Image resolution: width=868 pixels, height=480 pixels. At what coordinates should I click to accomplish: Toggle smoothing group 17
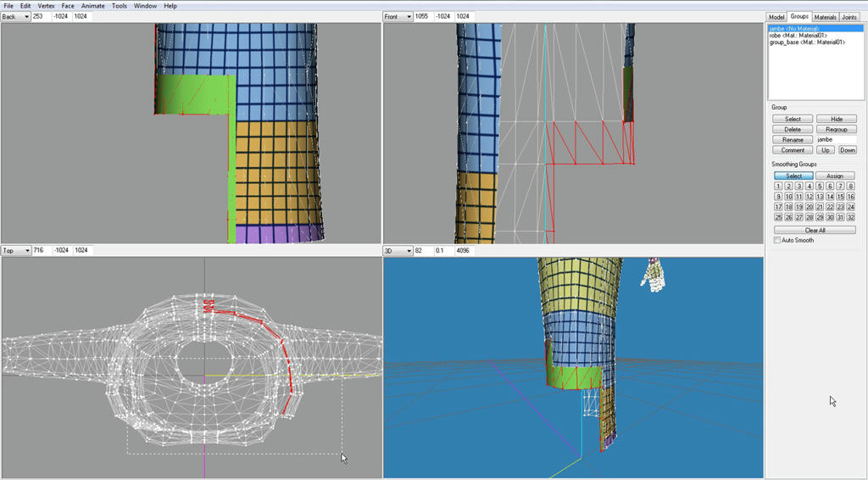point(778,207)
